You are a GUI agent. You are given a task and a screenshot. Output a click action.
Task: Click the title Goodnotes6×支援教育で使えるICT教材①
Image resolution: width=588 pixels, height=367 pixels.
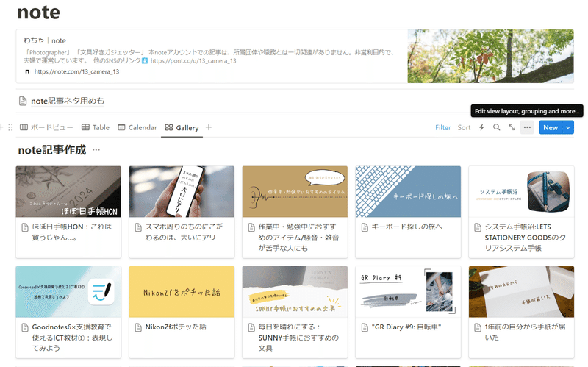pos(72,338)
